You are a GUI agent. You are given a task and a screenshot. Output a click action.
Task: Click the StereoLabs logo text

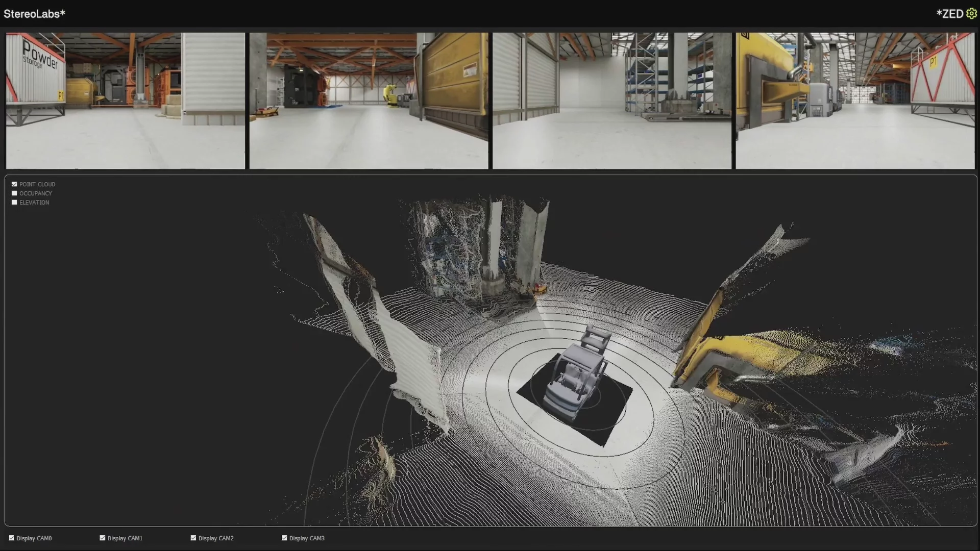pyautogui.click(x=34, y=14)
